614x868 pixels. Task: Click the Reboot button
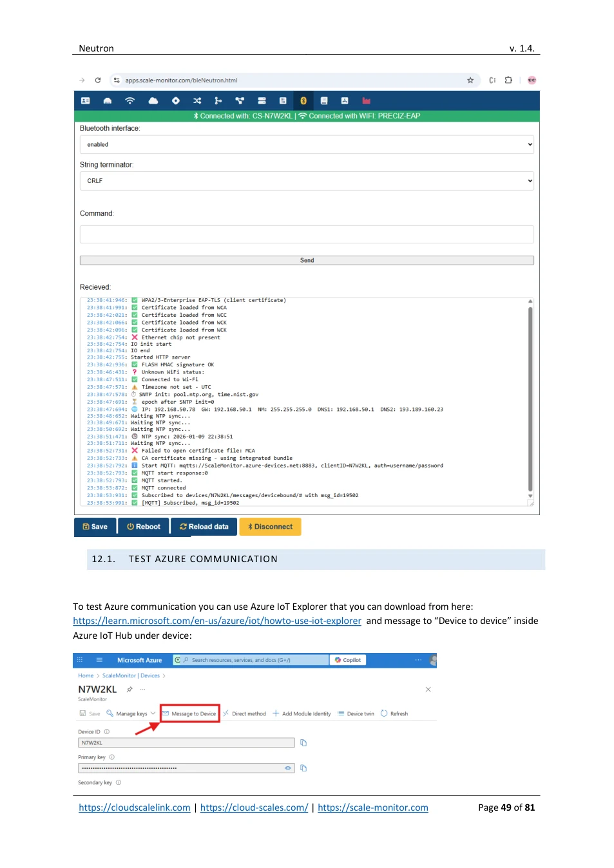(144, 527)
